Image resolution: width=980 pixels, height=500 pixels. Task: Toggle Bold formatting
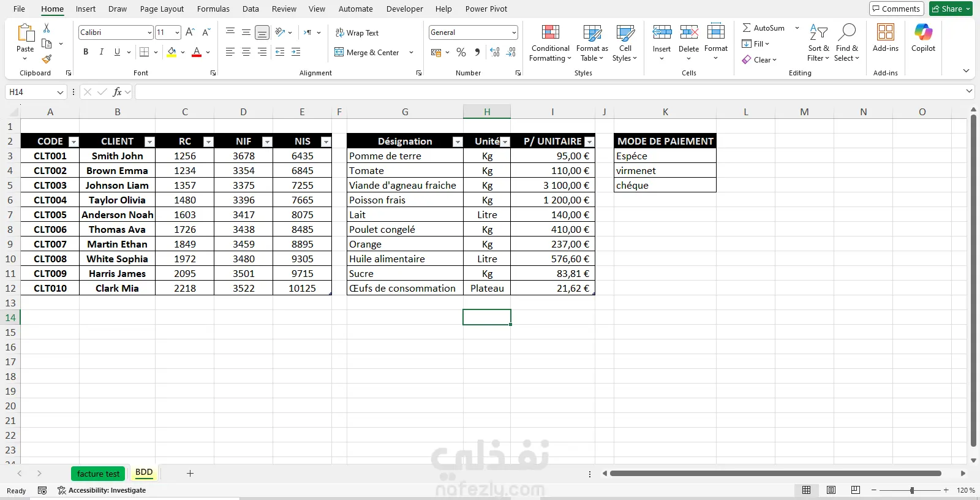[86, 52]
